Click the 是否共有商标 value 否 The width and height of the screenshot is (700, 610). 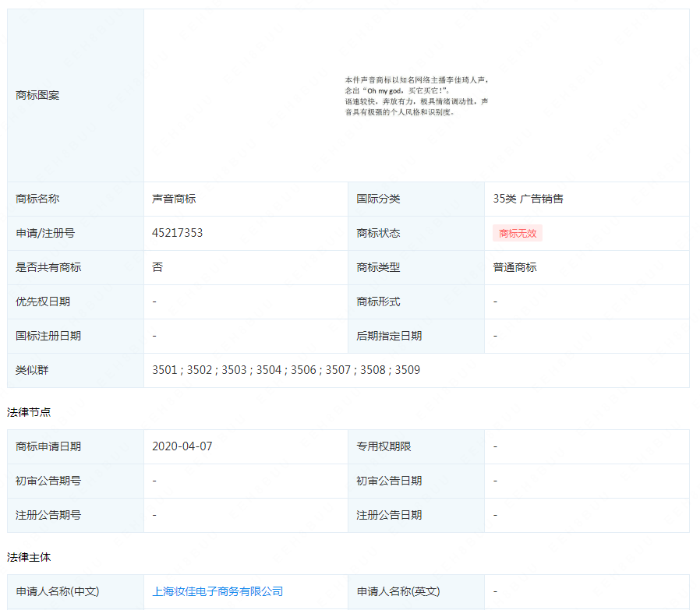pyautogui.click(x=157, y=267)
